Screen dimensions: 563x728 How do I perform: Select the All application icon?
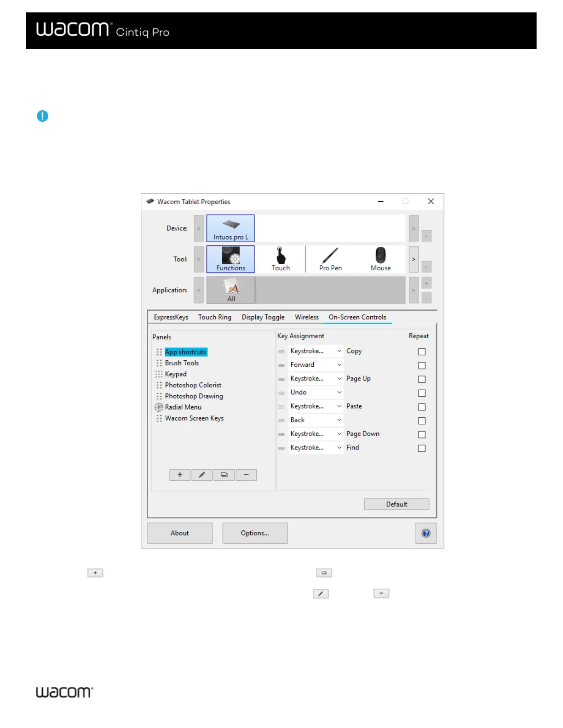click(231, 290)
